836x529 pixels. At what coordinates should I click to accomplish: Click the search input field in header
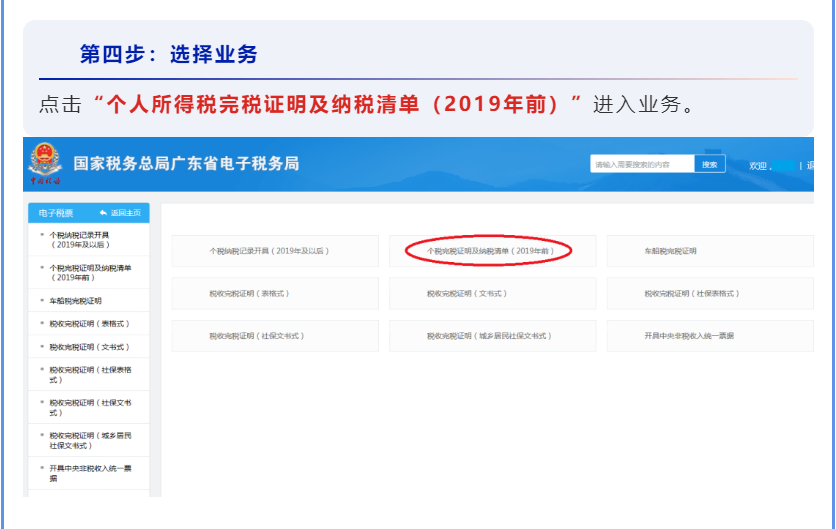tap(641, 164)
